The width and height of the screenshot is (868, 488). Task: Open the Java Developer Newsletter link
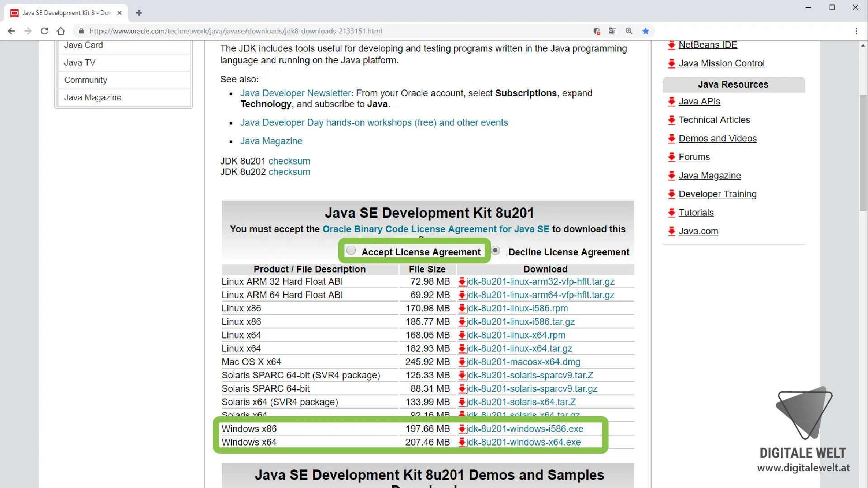pos(296,93)
